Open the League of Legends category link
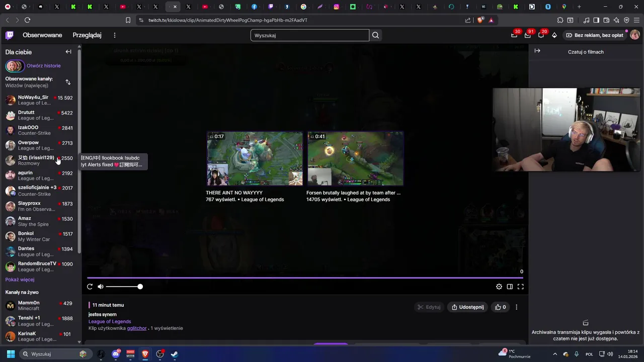Viewport: 644px width, 362px height. coord(110,321)
